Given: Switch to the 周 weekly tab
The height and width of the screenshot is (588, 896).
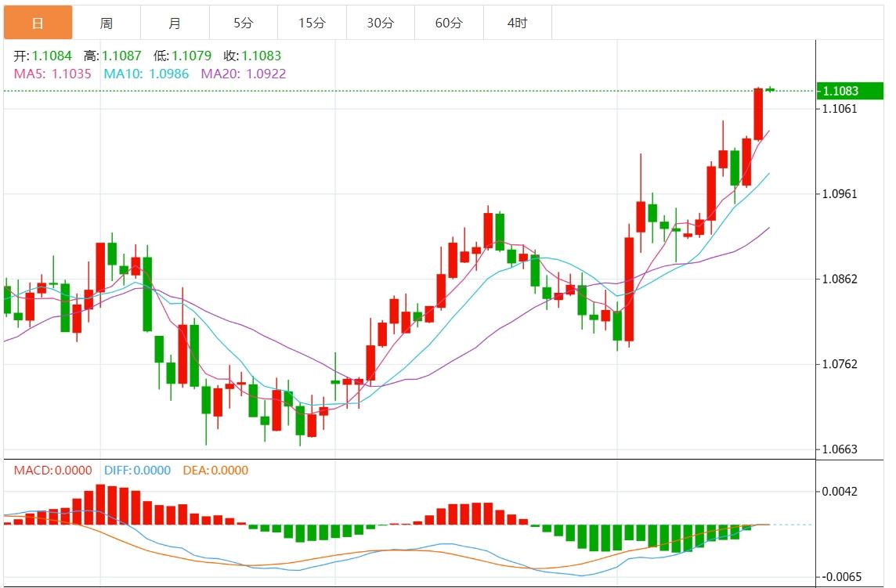Looking at the screenshot, I should point(107,23).
